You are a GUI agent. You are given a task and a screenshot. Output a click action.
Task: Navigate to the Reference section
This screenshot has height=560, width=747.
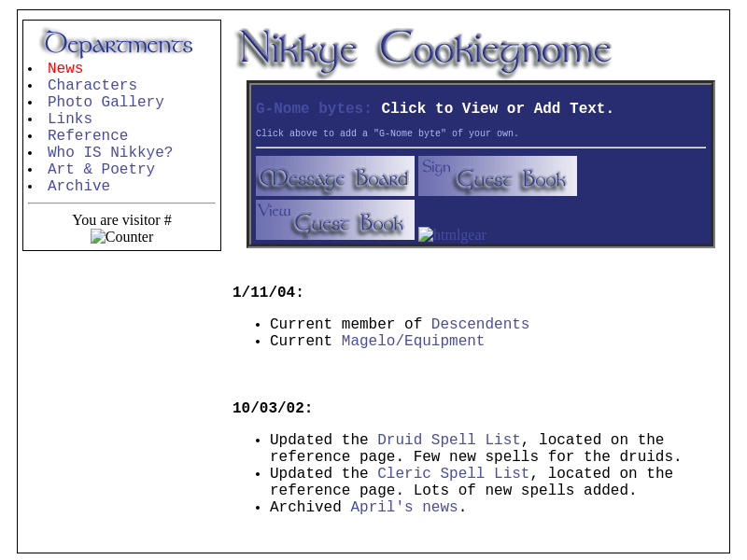click(x=88, y=135)
